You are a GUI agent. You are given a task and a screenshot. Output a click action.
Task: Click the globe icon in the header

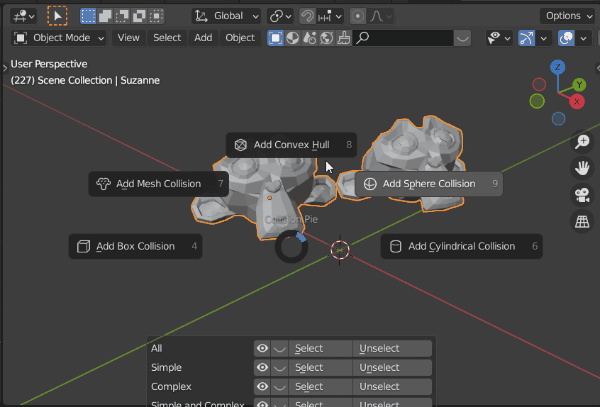point(327,38)
